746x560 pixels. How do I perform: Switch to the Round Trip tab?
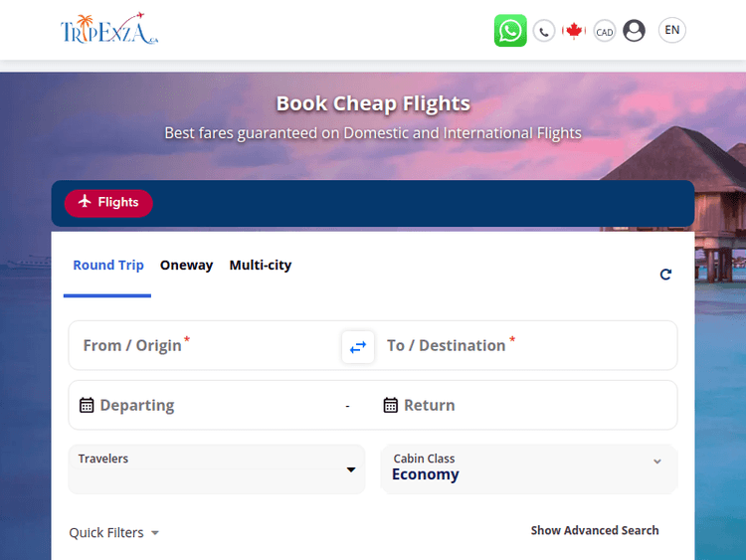108,266
